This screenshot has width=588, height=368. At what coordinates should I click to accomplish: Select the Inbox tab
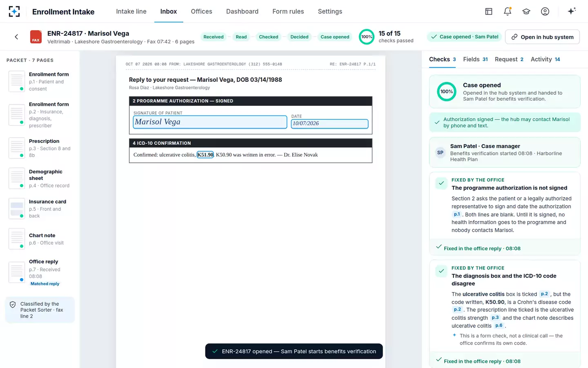click(x=168, y=11)
